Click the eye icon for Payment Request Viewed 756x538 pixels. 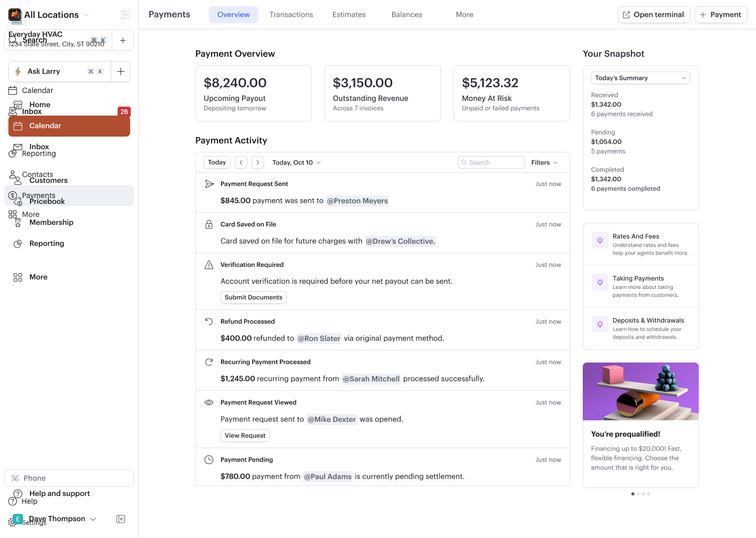(209, 402)
